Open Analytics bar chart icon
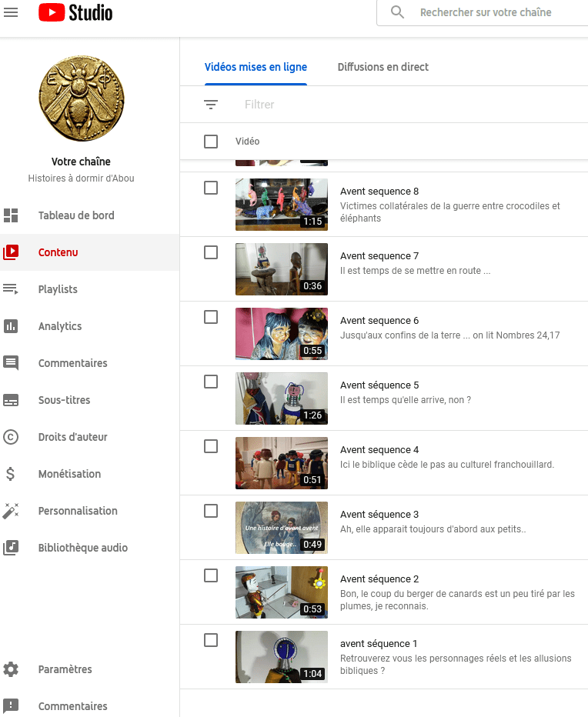588x717 pixels. tap(11, 326)
